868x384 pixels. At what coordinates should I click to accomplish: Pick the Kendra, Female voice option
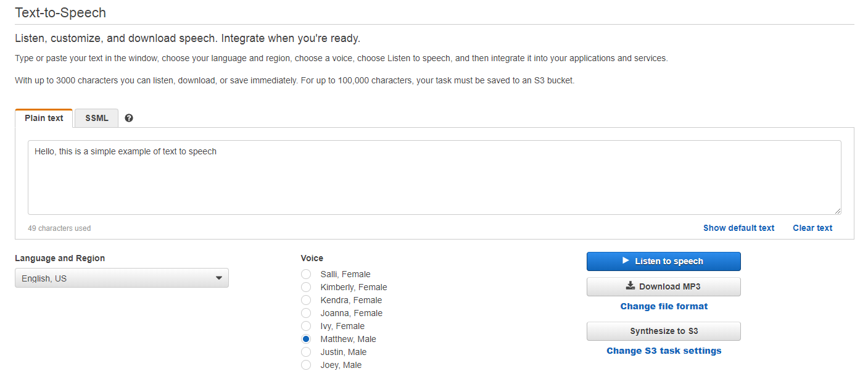(x=306, y=300)
